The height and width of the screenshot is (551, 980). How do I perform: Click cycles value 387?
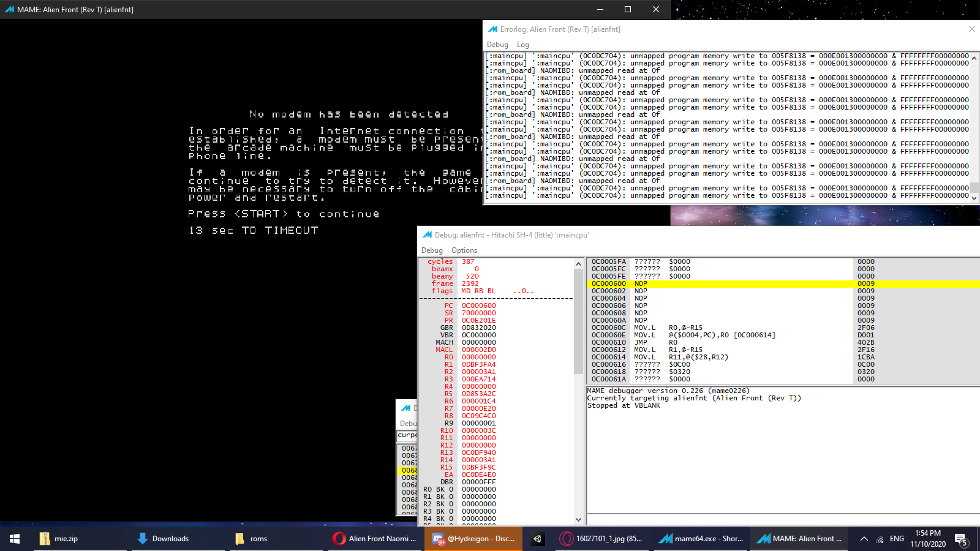click(468, 261)
